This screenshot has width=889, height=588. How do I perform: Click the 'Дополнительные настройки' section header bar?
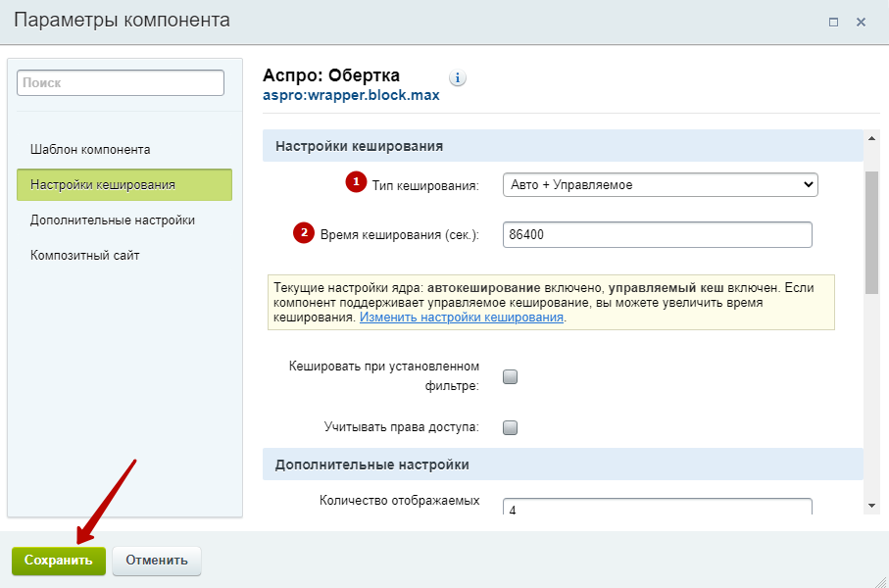point(563,465)
